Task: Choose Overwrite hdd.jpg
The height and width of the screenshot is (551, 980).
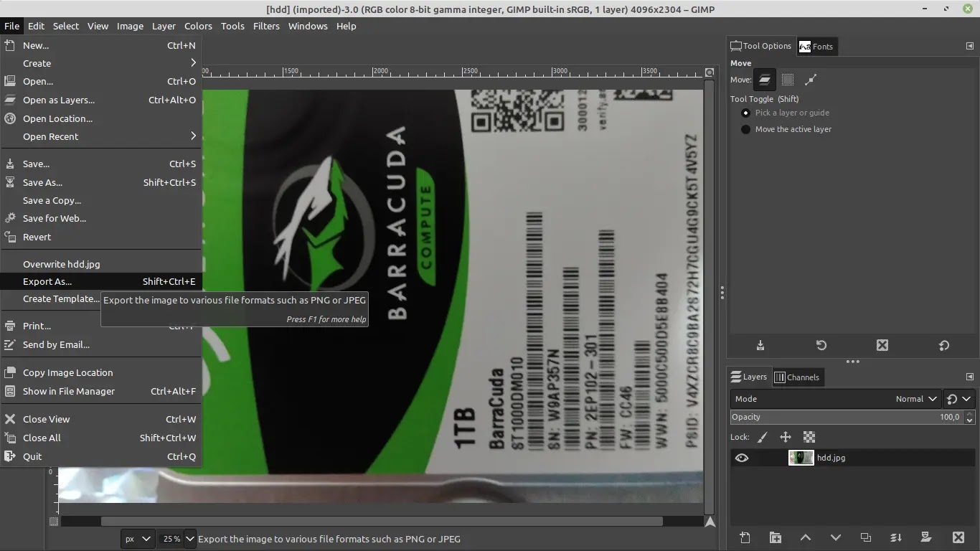Action: click(x=101, y=264)
